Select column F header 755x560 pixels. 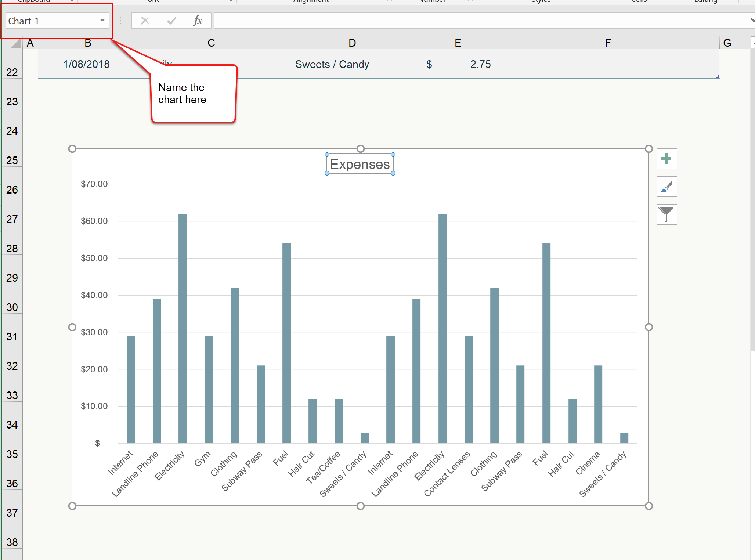coord(607,43)
